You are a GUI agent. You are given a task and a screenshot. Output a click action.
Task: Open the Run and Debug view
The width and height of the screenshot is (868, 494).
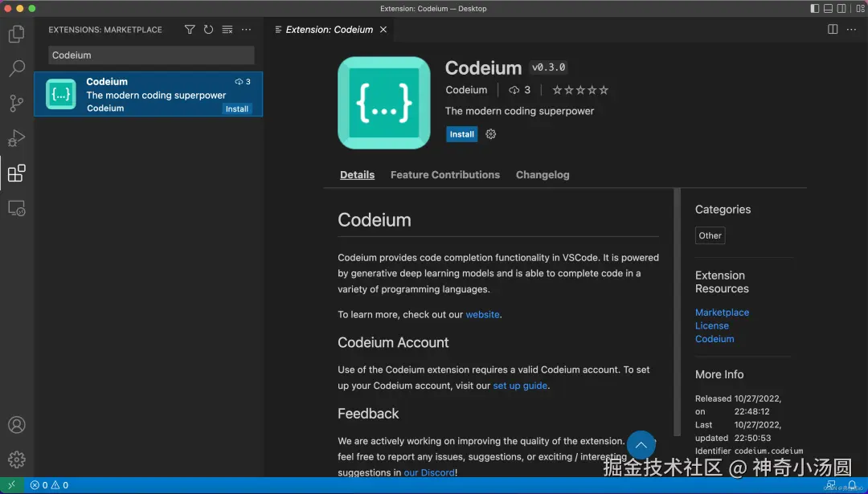pos(17,137)
